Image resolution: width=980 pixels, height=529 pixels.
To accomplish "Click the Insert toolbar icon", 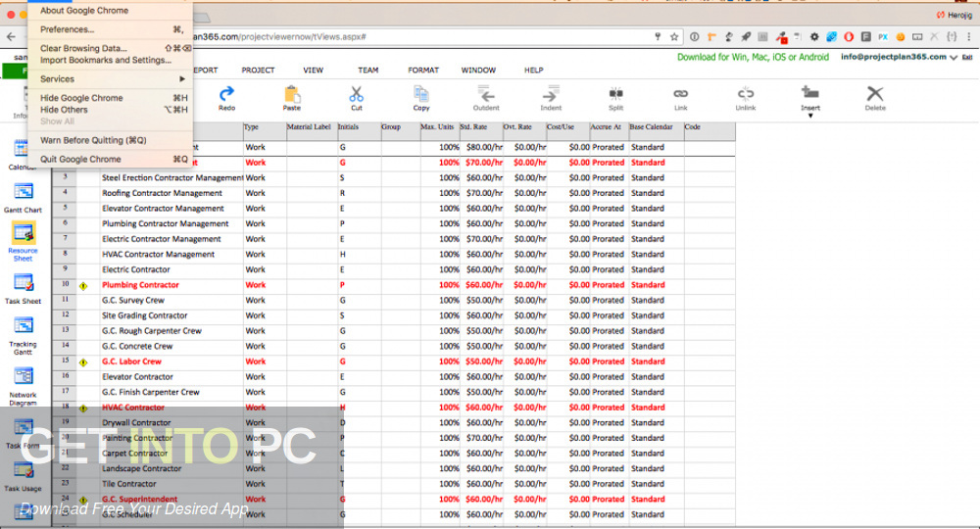I will point(810,93).
